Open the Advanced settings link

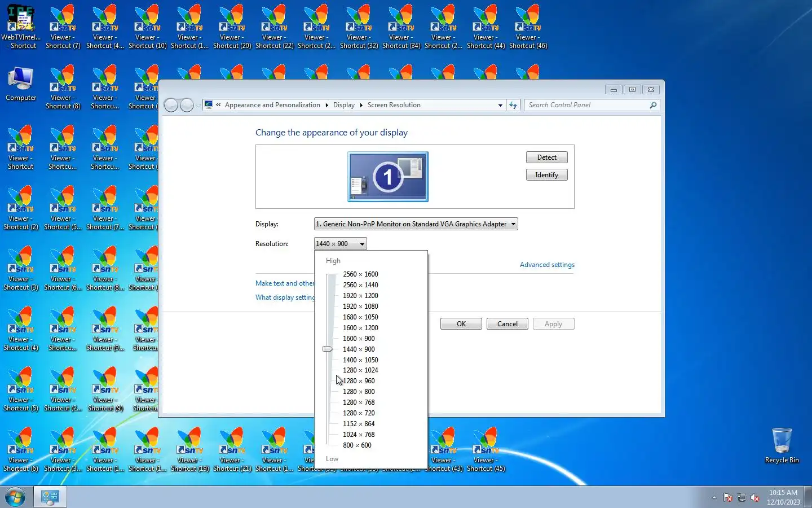point(547,265)
